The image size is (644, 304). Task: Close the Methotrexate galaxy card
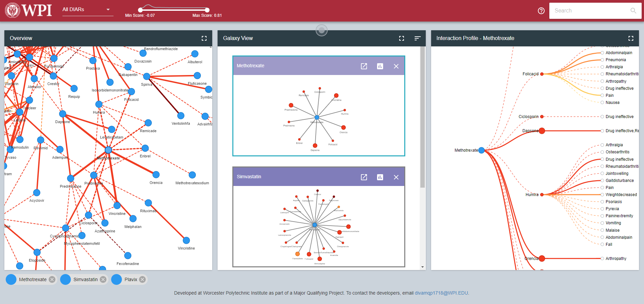tap(396, 66)
